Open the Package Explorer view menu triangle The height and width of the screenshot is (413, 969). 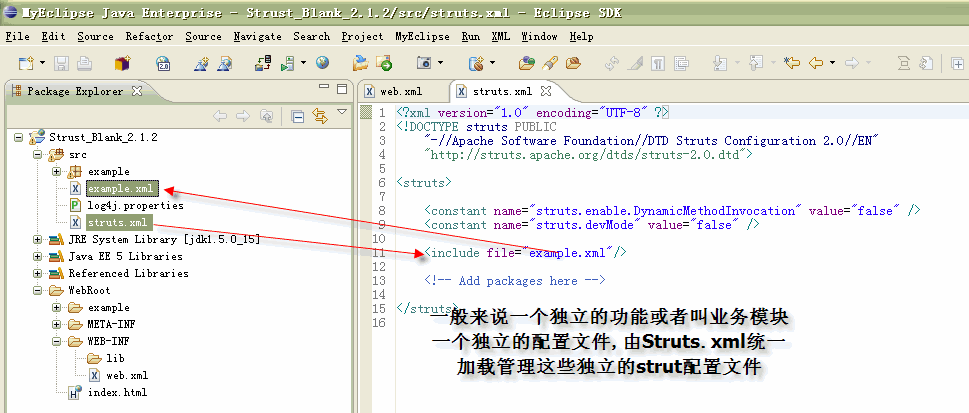[x=342, y=112]
